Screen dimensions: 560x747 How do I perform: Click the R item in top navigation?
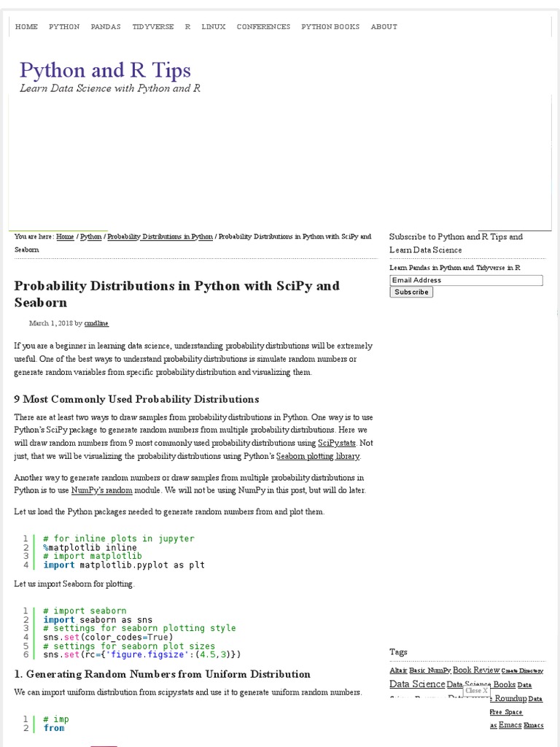[x=187, y=27]
